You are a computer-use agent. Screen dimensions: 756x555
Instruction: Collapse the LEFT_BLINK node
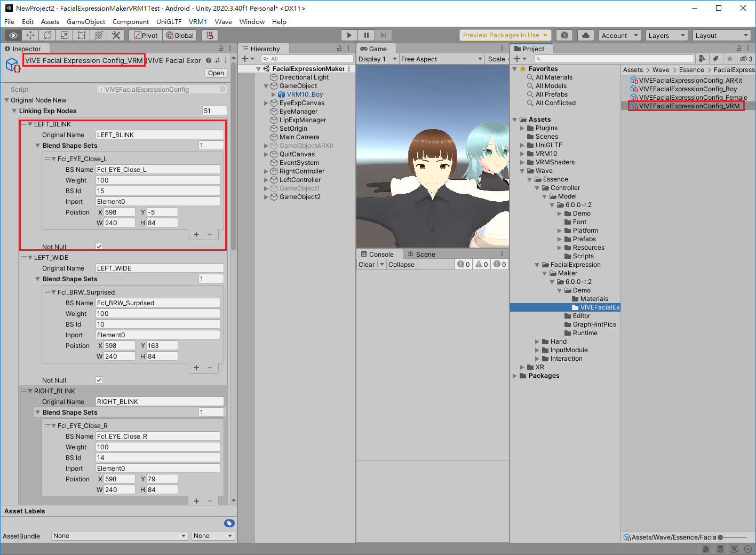pyautogui.click(x=30, y=124)
